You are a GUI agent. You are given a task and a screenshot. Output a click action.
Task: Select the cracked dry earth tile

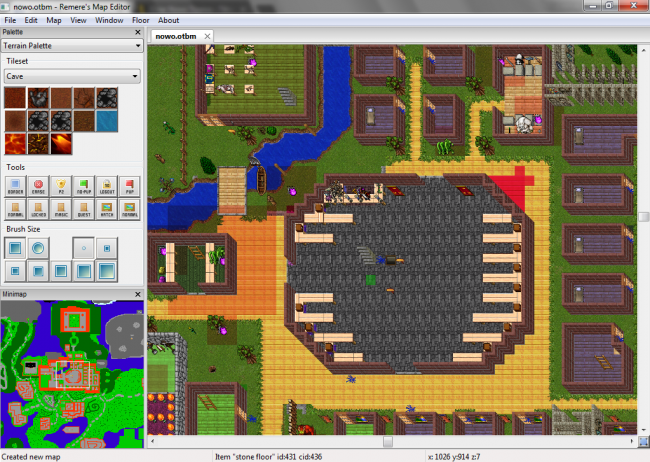coord(84,98)
